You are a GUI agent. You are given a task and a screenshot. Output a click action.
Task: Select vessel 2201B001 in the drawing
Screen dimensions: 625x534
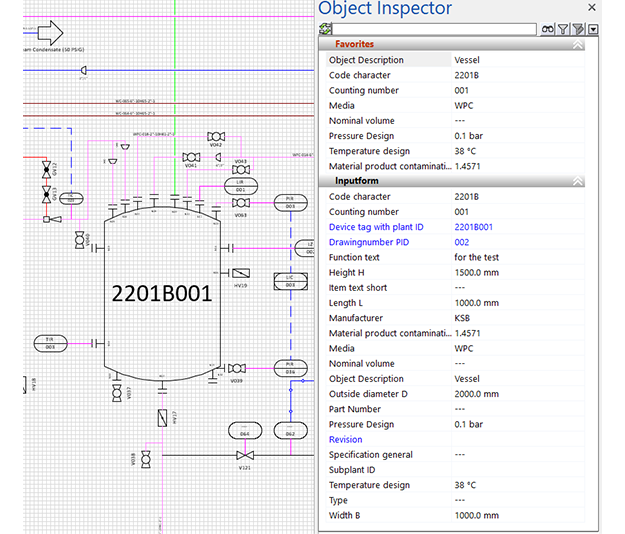tap(160, 295)
